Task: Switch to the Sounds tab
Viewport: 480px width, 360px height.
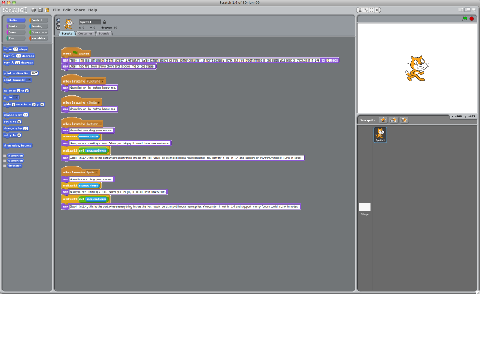Action: pos(104,34)
